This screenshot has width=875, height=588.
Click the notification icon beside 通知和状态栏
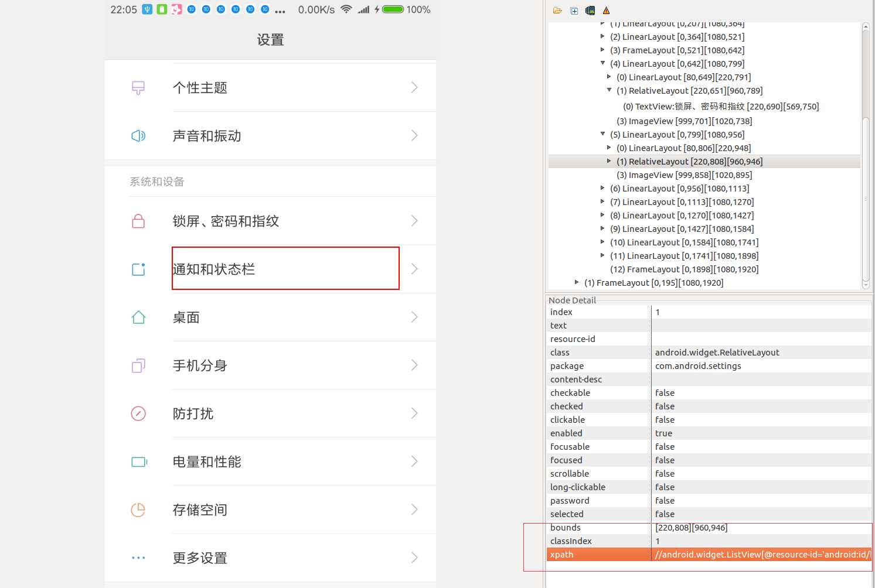(138, 269)
